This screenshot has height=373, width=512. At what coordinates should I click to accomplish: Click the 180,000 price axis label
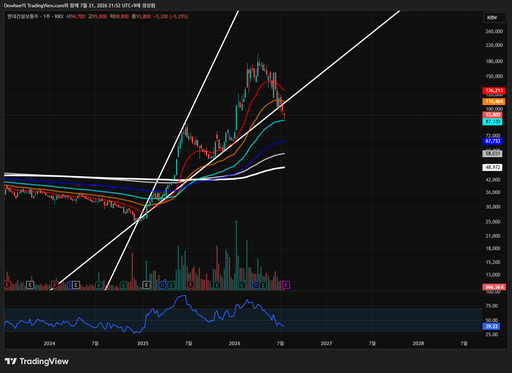[494, 61]
